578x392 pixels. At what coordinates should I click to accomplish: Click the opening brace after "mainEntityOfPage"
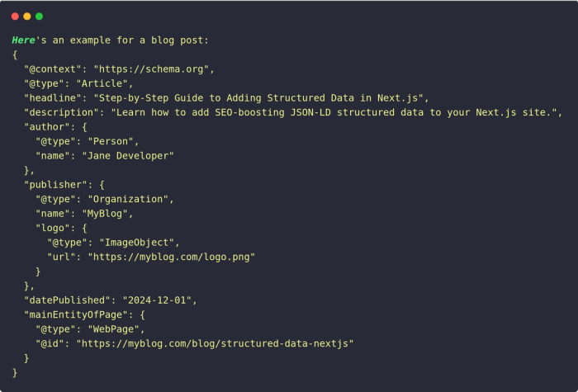click(142, 314)
